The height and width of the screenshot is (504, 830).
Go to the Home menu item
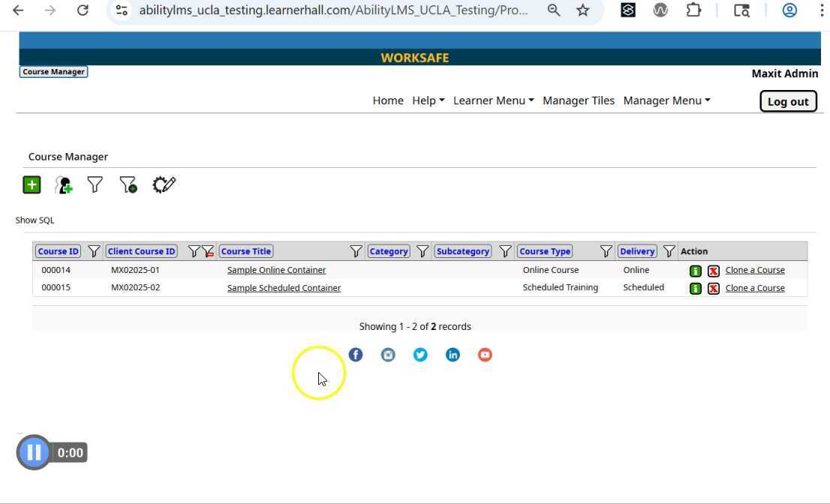(388, 100)
